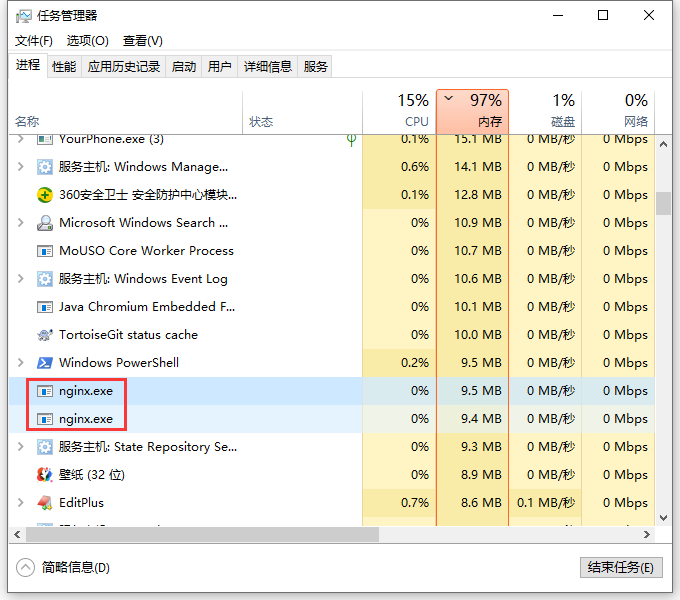Click the Java Chromium Embedded icon
680x600 pixels.
pos(45,307)
